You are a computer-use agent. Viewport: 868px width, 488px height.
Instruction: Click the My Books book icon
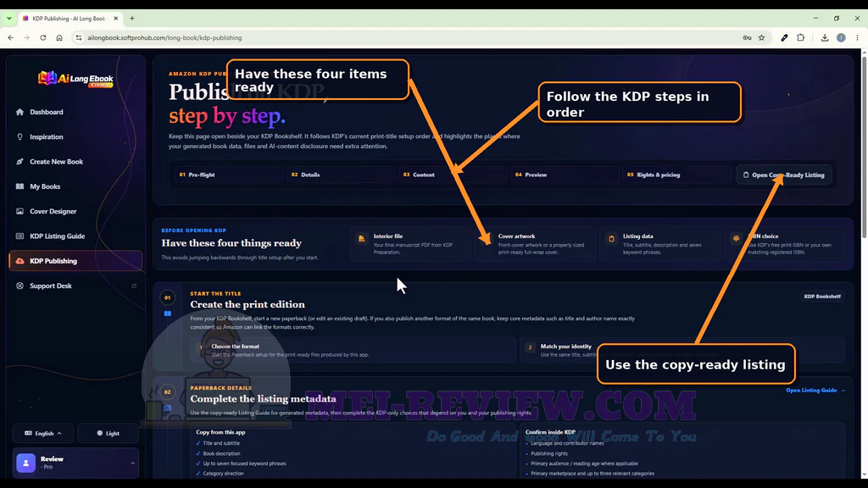coord(20,186)
